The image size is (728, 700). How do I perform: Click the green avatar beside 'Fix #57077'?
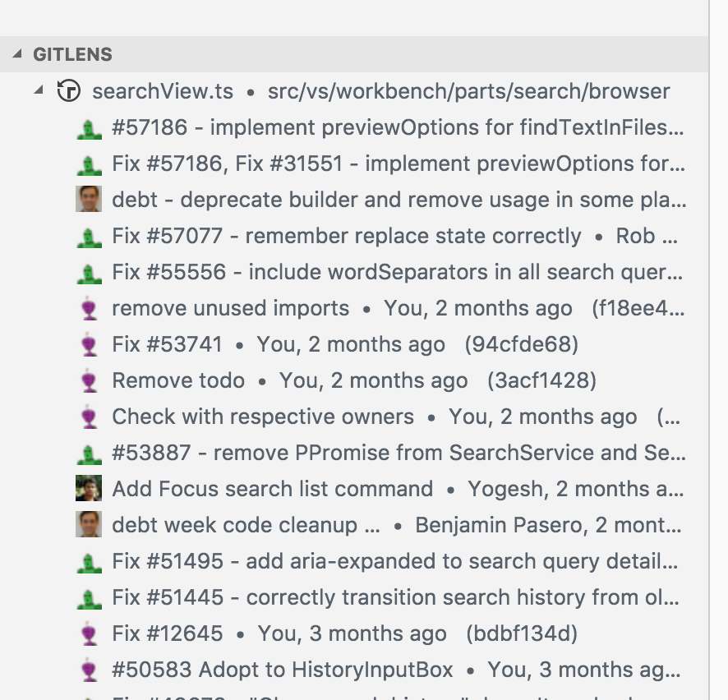click(x=89, y=236)
